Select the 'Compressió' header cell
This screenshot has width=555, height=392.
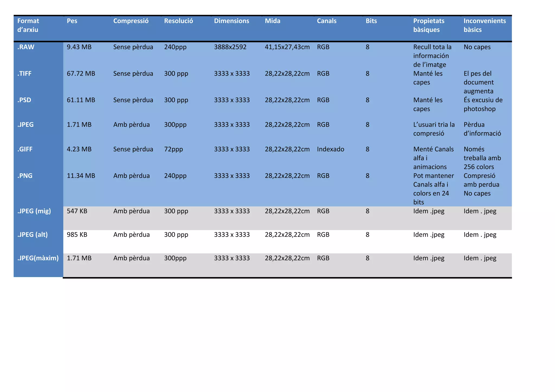tap(131, 21)
